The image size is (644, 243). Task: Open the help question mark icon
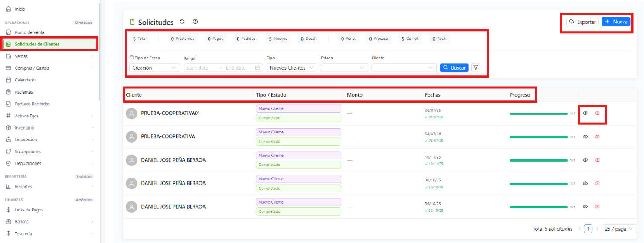point(195,22)
